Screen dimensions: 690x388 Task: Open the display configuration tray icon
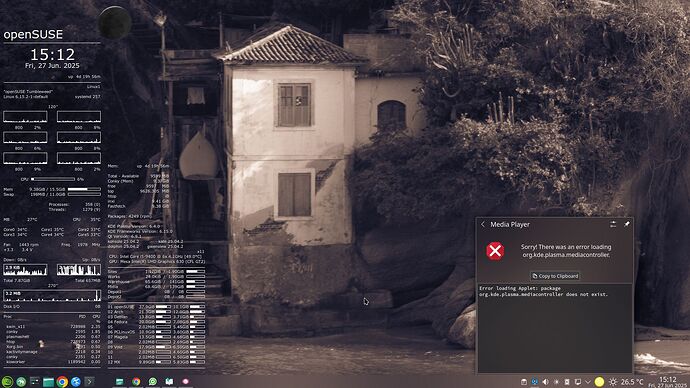[578, 382]
